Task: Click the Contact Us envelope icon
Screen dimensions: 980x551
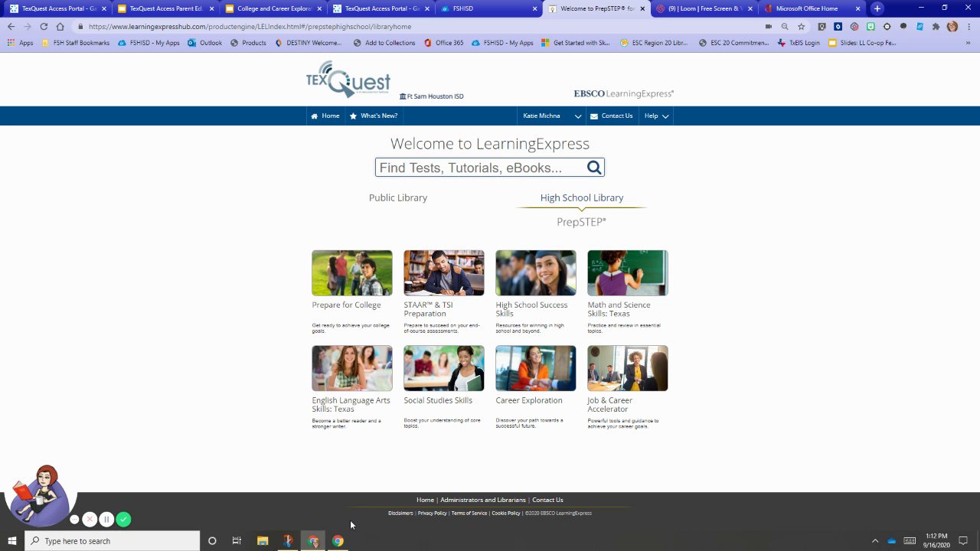Action: coord(594,116)
